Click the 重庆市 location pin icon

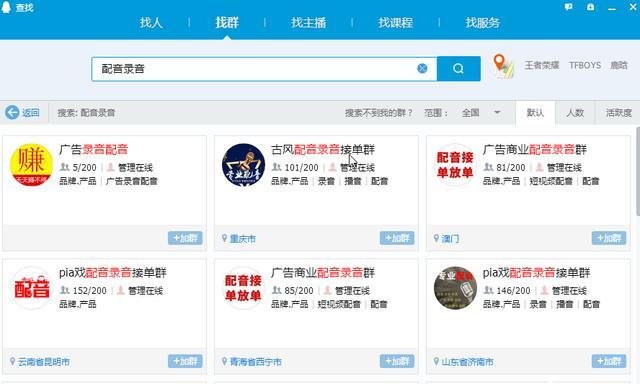(x=224, y=238)
